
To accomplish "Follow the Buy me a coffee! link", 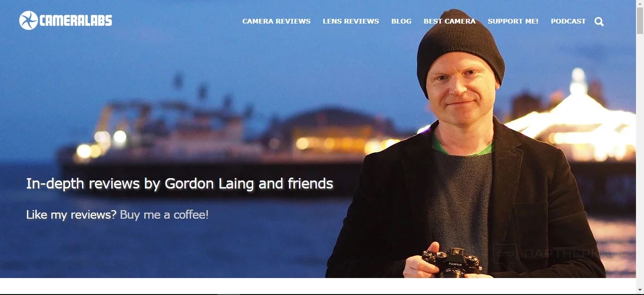I will coord(164,215).
